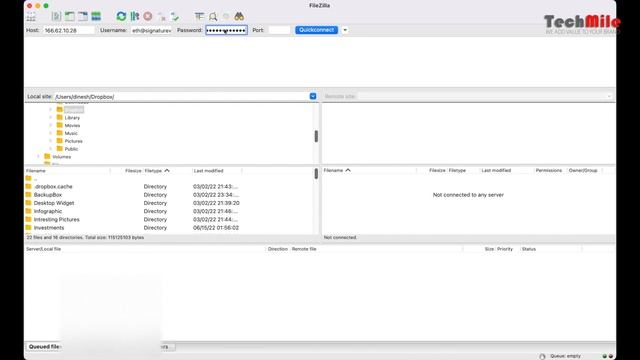
Task: Search for files with binoculars icon
Action: tap(239, 16)
